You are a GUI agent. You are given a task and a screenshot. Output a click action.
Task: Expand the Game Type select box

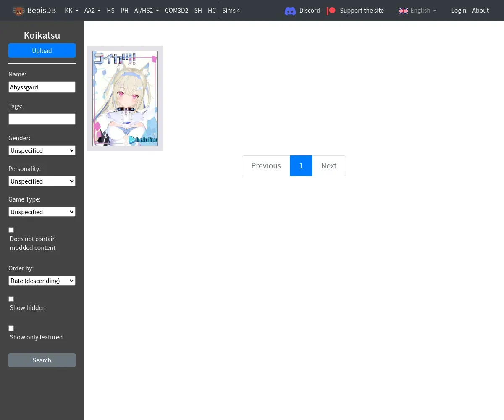click(42, 212)
